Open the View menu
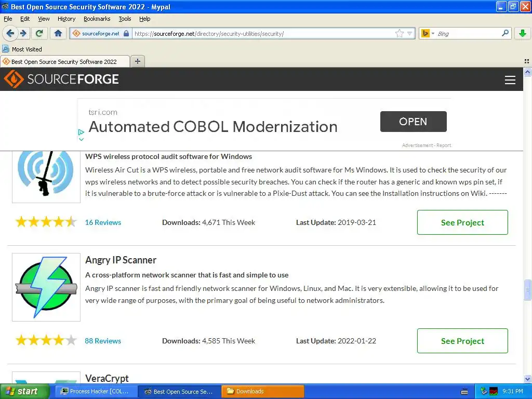Screen dimensions: 532x399 (44, 19)
